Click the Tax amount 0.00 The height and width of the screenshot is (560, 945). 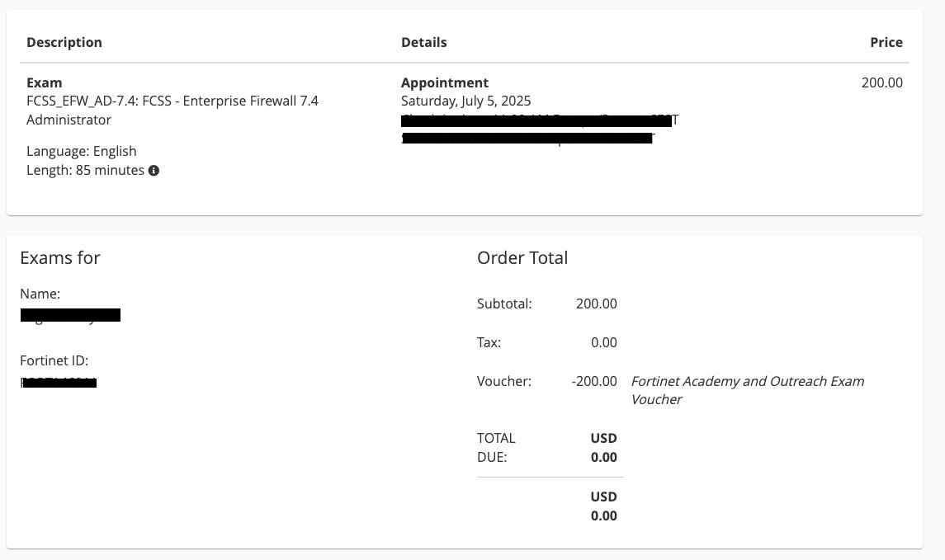coord(603,342)
